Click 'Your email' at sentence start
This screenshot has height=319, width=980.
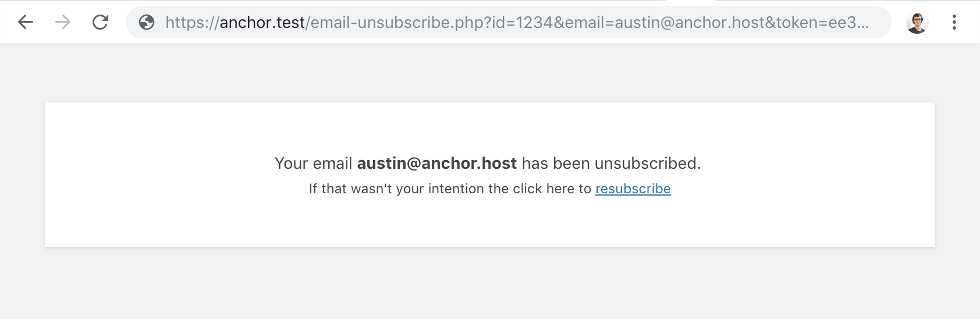pyautogui.click(x=313, y=163)
